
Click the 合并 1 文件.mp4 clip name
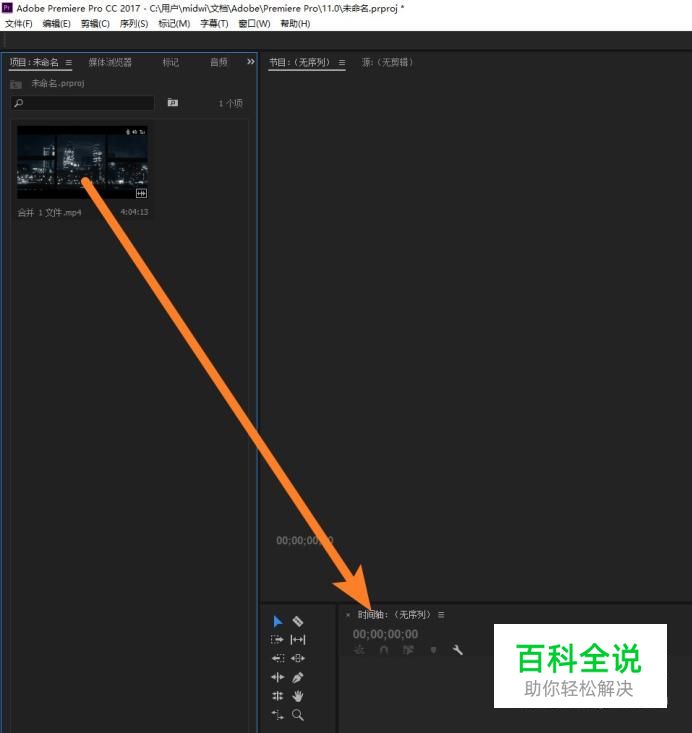pyautogui.click(x=50, y=212)
